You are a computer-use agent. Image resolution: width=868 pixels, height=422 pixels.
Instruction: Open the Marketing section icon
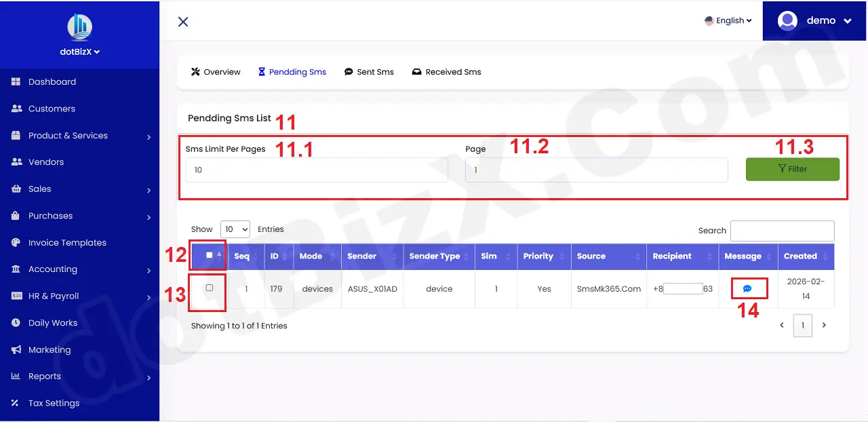coord(15,349)
